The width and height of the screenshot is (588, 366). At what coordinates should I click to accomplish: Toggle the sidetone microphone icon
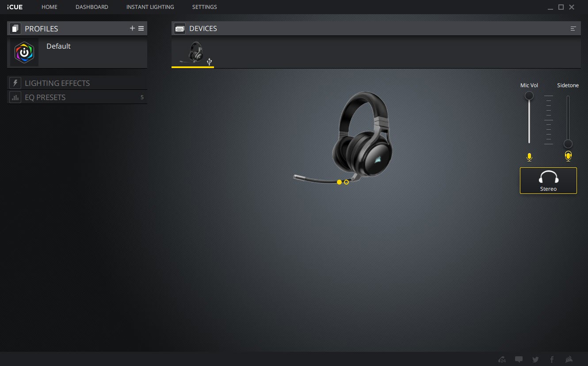(x=568, y=156)
